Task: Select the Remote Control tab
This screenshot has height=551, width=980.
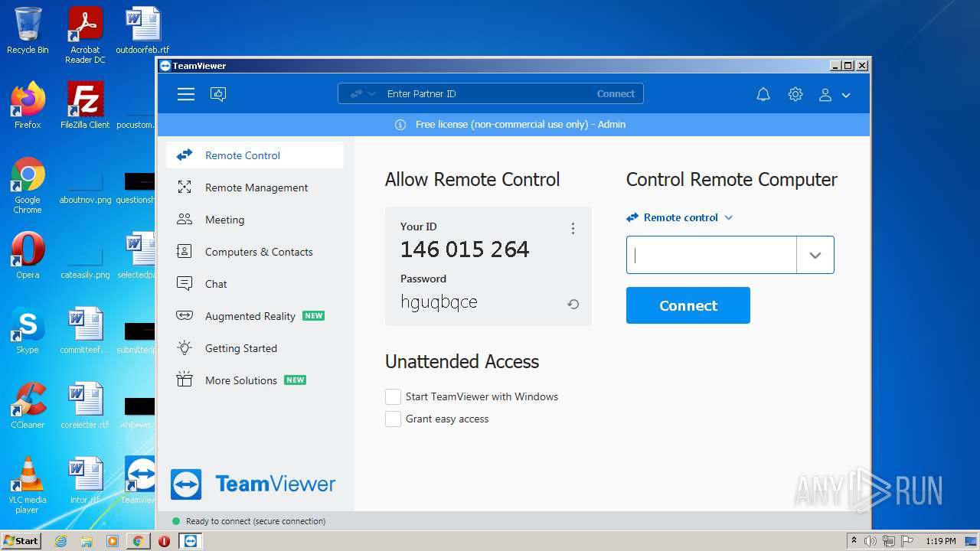Action: pyautogui.click(x=255, y=155)
